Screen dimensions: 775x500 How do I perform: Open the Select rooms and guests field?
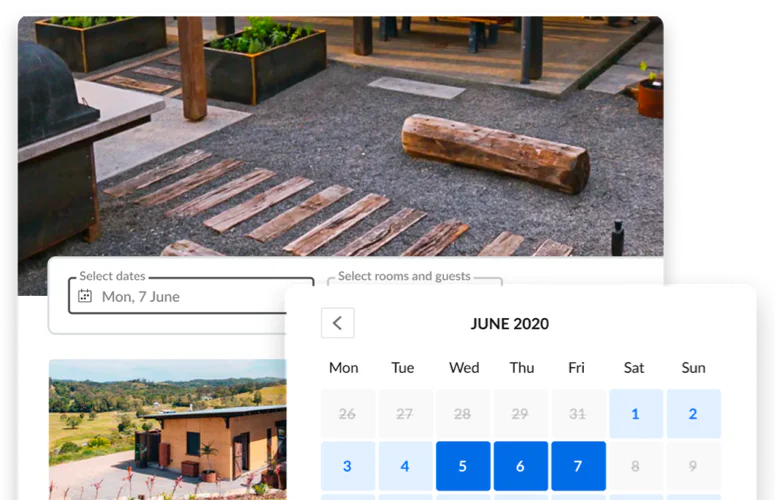[415, 281]
